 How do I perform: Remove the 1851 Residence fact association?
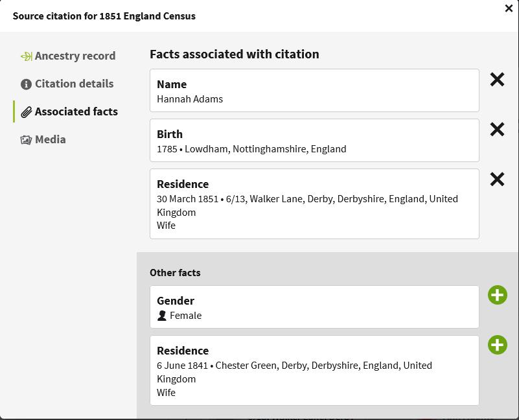(497, 179)
